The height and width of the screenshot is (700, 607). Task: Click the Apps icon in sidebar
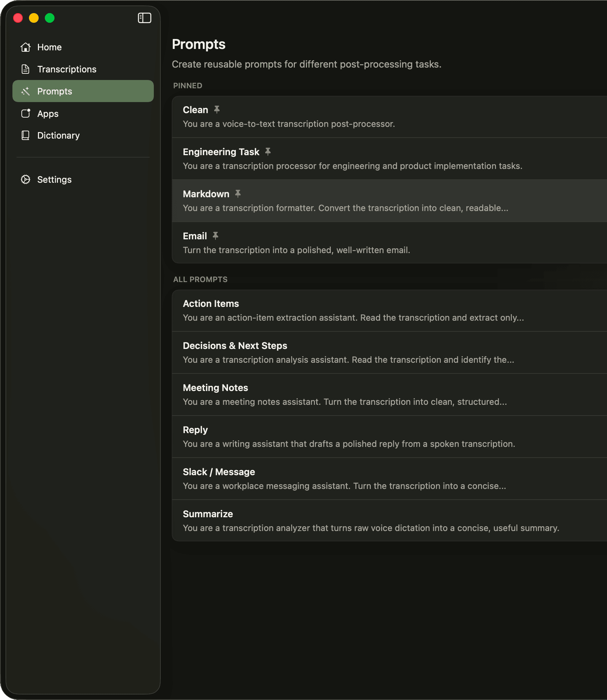pos(26,113)
